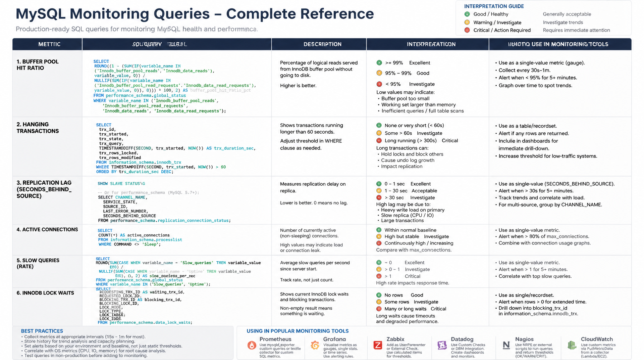Image resolution: width=644 pixels, height=360 pixels.
Task: Select the INTERPRETATION column header
Action: [431, 44]
